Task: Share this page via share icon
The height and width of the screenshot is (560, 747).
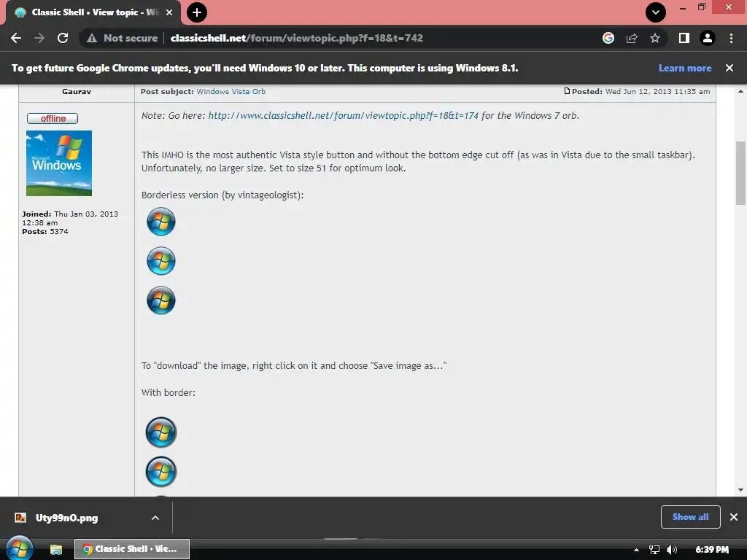Action: (632, 38)
